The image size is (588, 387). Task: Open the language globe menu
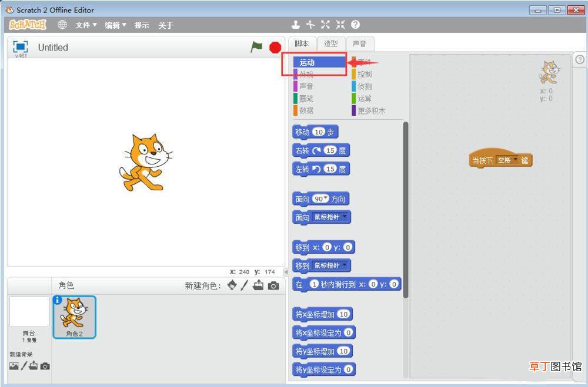62,25
